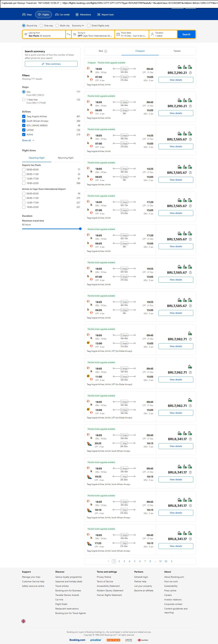Click the traveller person icon in the search bar

(x=152, y=34)
